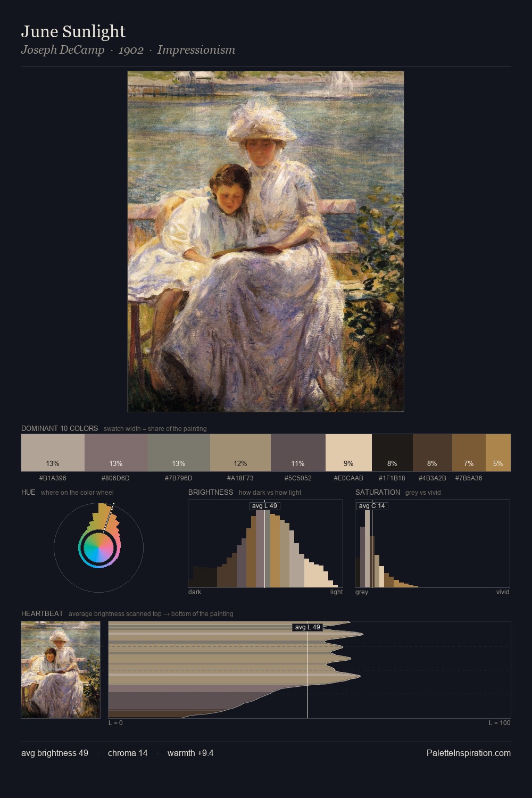Viewport: 532px width, 798px height.
Task: Click the 'vivid' axis label under Saturation
Action: click(503, 592)
